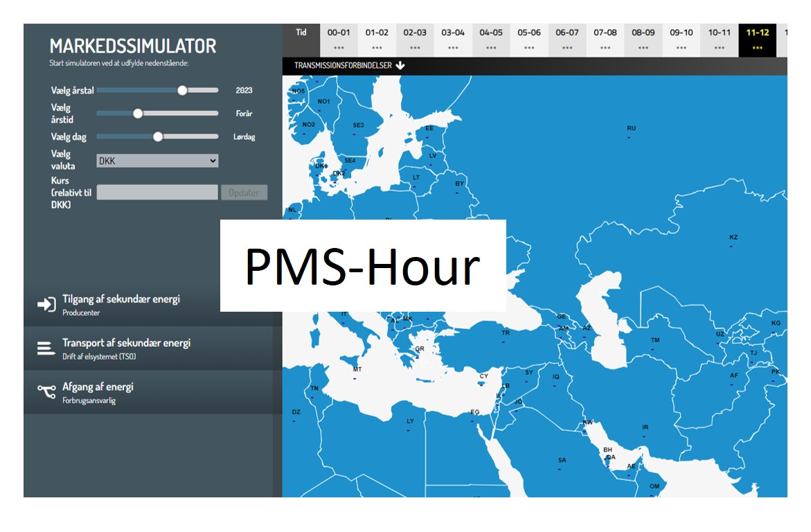Click the Afgang af energi node icon
This screenshot has height=532, width=811.
click(x=46, y=391)
